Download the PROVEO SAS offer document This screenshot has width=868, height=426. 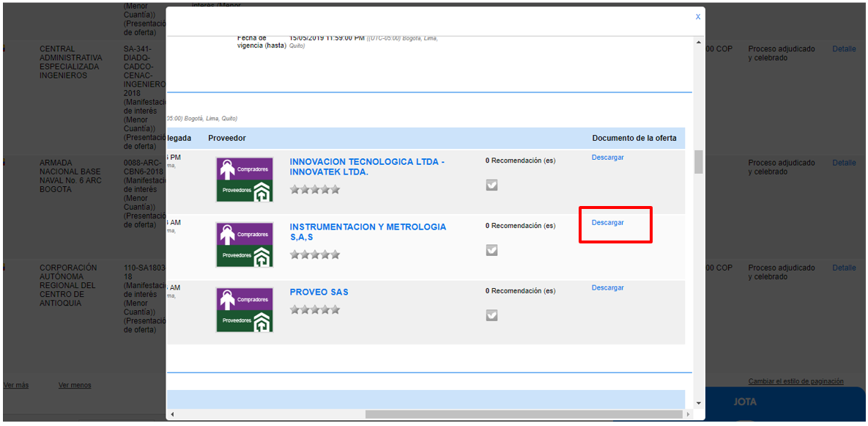pos(607,288)
